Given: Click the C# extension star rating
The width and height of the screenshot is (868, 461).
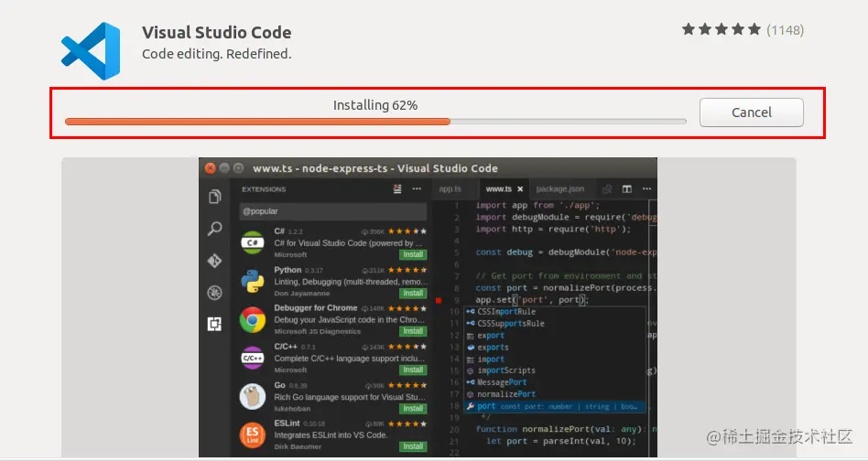Looking at the screenshot, I should click(407, 231).
